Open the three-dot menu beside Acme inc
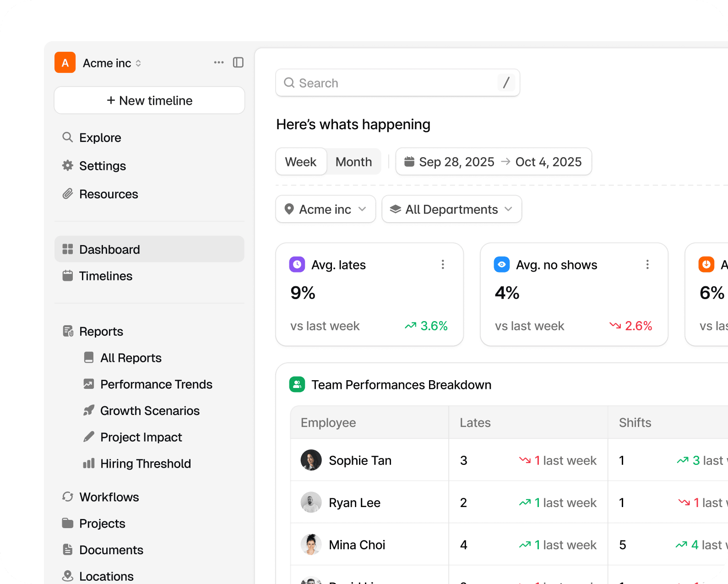The image size is (728, 584). (x=219, y=62)
